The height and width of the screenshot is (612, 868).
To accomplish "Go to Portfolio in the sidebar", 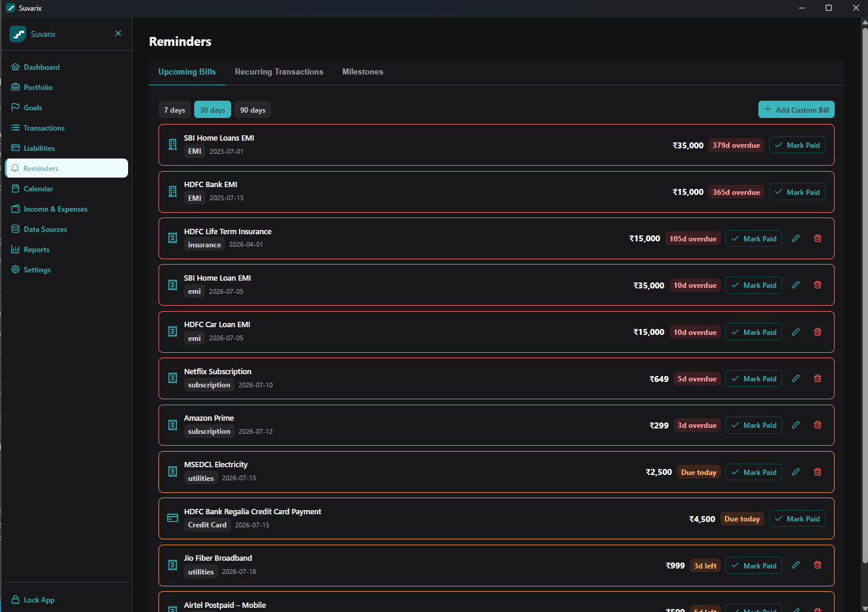I will (66, 88).
